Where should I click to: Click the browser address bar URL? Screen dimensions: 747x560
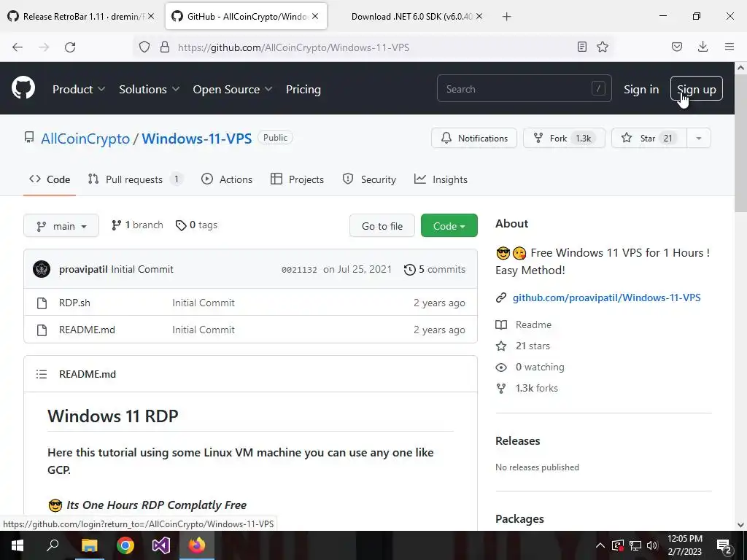[x=293, y=47]
